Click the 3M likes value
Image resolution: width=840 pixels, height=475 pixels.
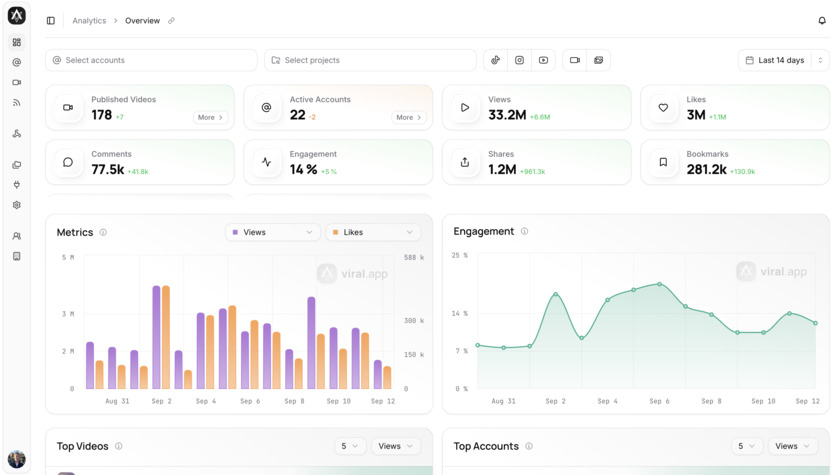696,115
